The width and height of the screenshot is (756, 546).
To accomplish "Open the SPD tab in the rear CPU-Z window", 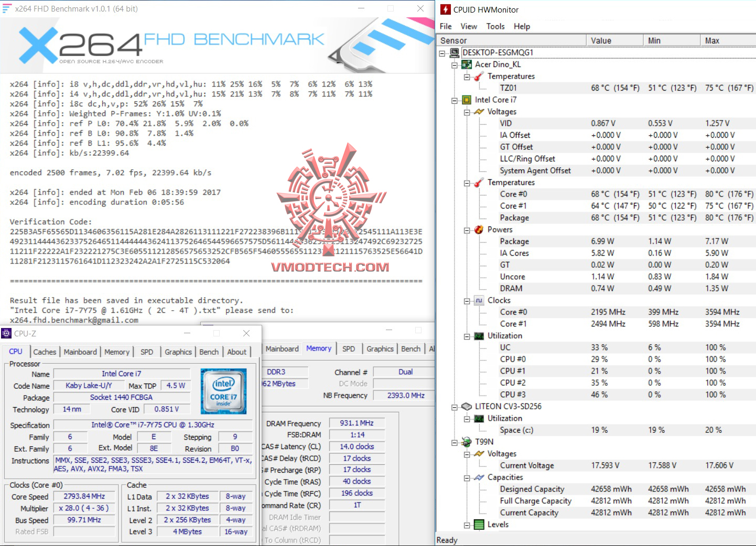I will tap(349, 349).
